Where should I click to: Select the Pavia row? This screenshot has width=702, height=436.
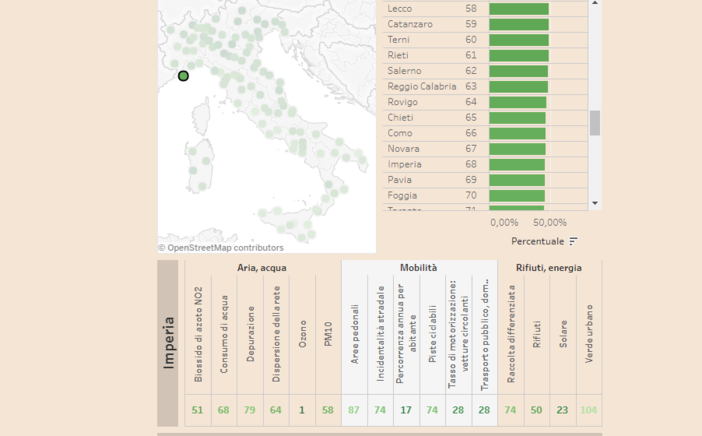click(x=485, y=180)
